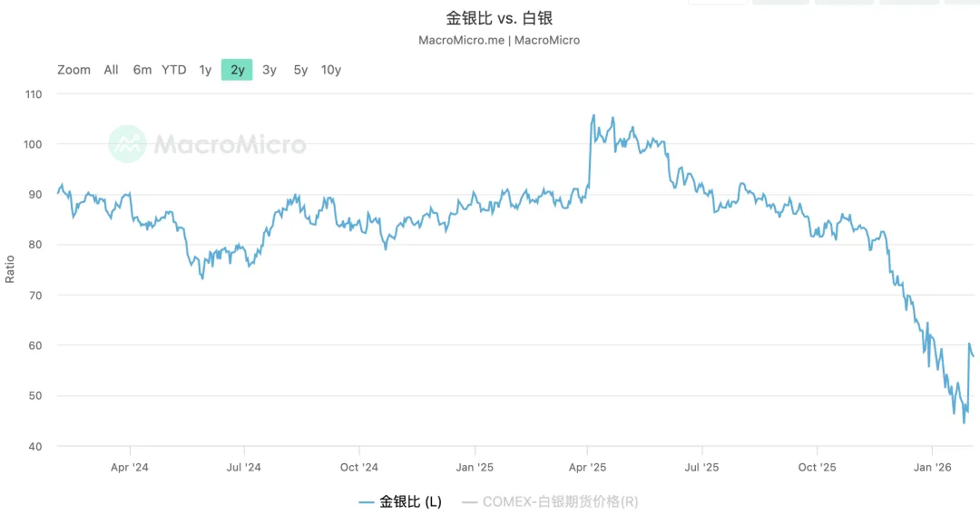Click the Oct '24 x-axis label
This screenshot has width=980, height=524.
(358, 468)
